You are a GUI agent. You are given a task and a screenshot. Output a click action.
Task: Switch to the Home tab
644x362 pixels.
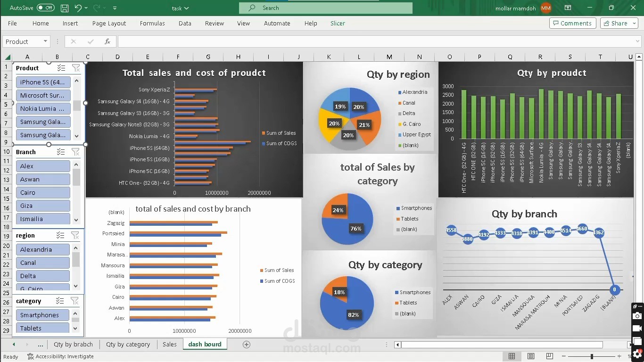[41, 23]
